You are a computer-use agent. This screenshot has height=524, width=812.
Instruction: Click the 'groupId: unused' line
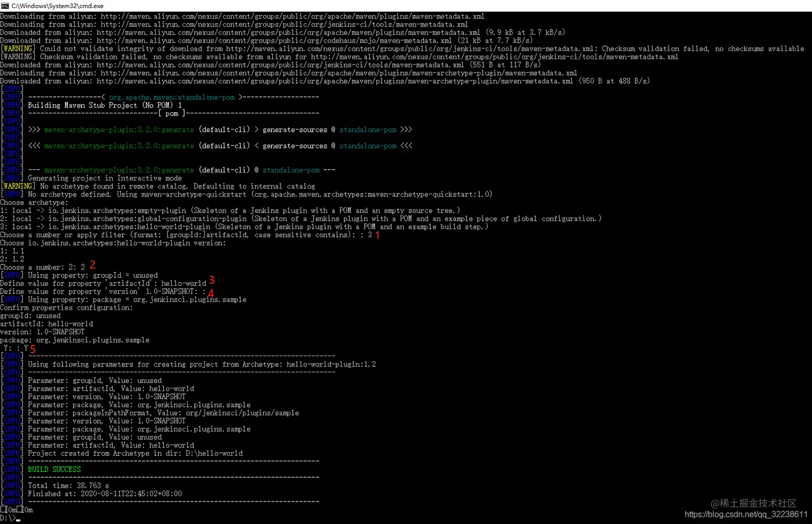[31, 316]
